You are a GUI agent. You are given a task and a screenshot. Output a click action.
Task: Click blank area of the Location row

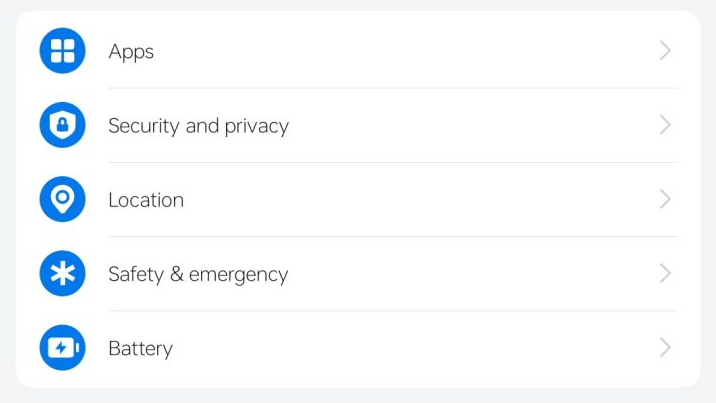(x=420, y=199)
